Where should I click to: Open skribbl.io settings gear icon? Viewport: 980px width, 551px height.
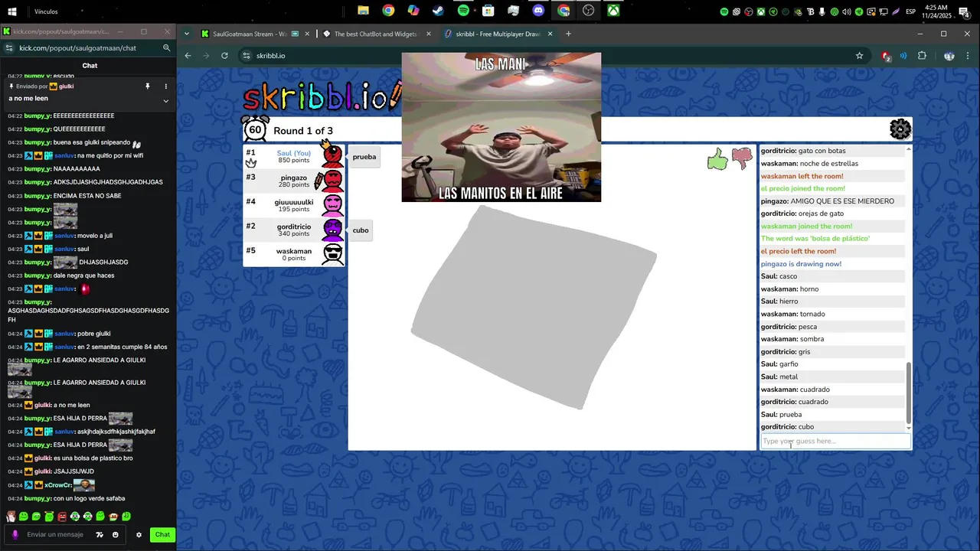tap(900, 129)
